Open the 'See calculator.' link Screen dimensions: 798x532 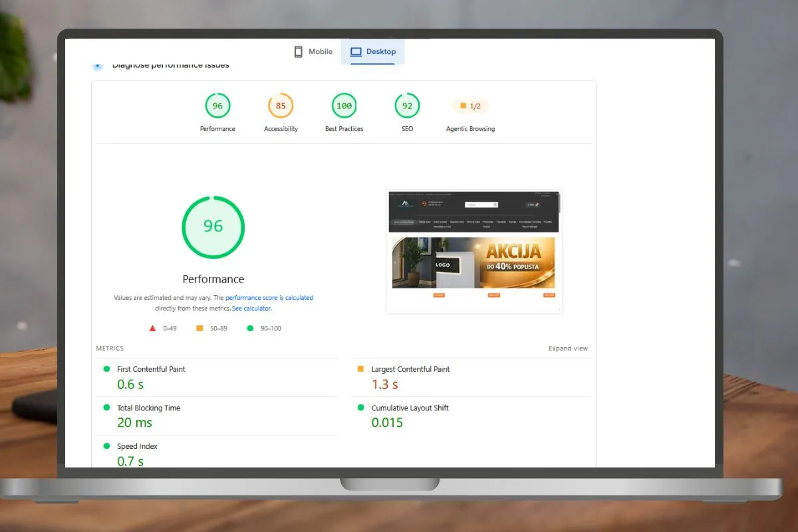coord(252,309)
